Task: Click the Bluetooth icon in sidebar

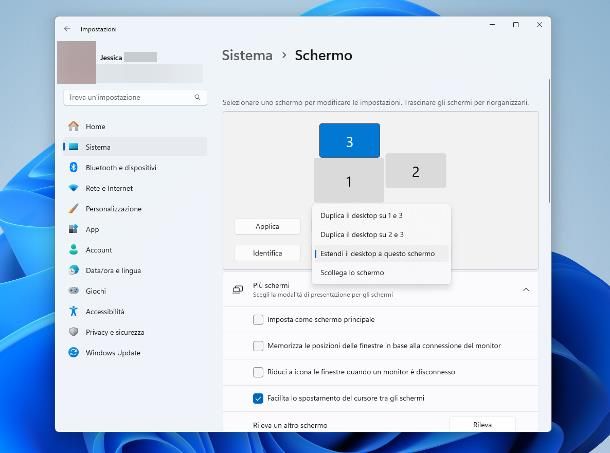Action: (74, 167)
